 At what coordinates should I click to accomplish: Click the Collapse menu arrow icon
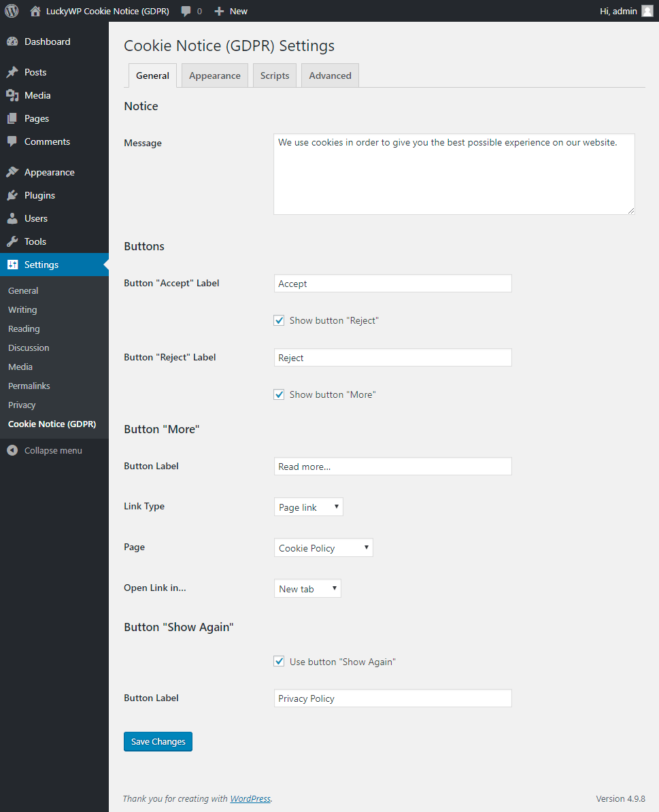pos(12,450)
